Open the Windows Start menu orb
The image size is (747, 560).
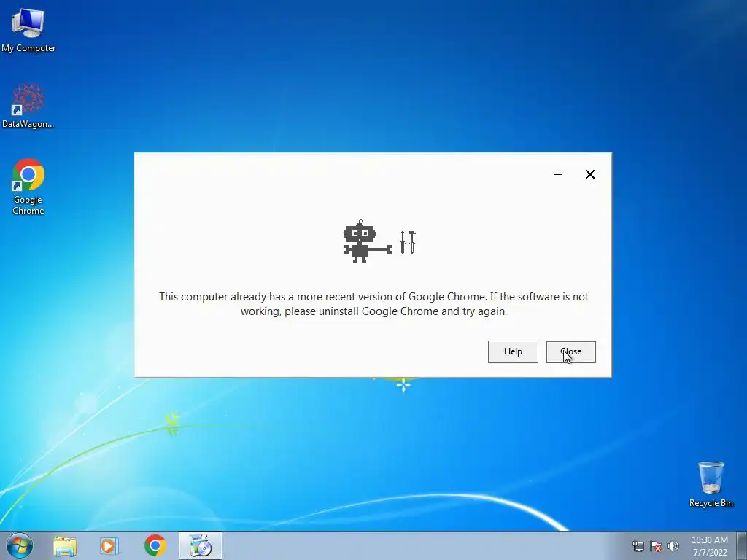click(x=20, y=545)
